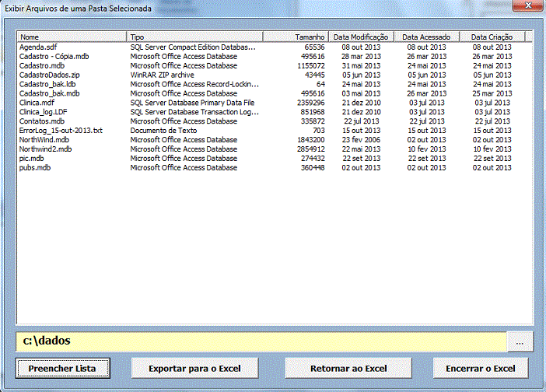
Task: Click modification date 31 mai 2013
Action: 361,65
